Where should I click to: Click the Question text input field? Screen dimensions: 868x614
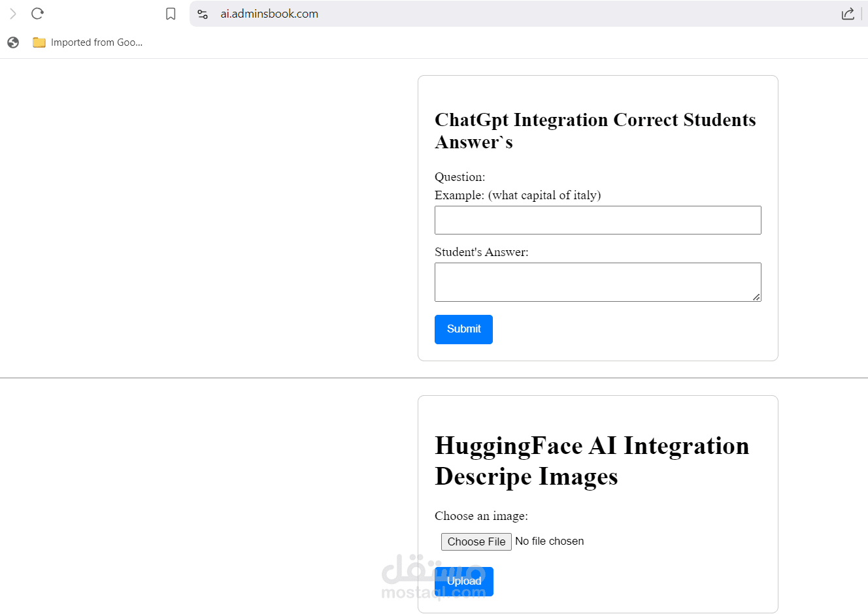coord(598,220)
